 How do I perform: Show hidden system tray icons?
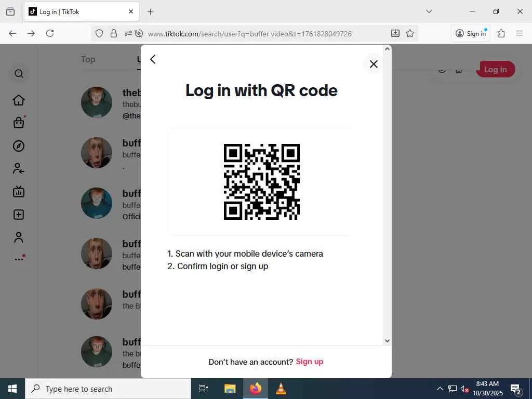click(440, 389)
